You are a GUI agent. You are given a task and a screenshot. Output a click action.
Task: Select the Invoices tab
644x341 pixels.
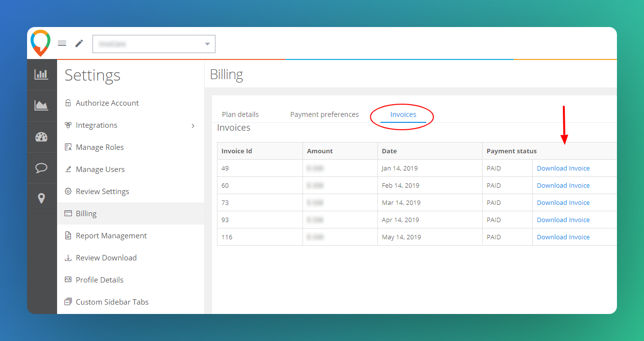(x=403, y=114)
